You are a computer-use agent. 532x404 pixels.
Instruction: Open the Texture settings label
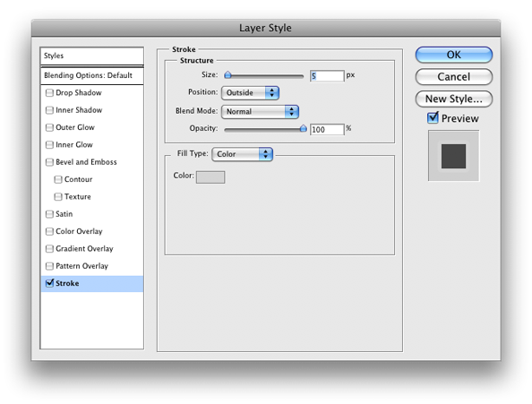78,196
